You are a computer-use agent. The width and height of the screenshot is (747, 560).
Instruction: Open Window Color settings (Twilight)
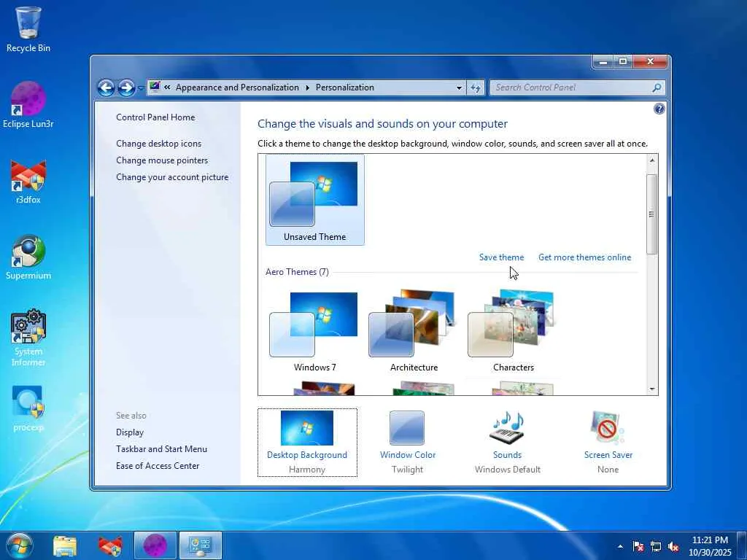[x=407, y=443]
